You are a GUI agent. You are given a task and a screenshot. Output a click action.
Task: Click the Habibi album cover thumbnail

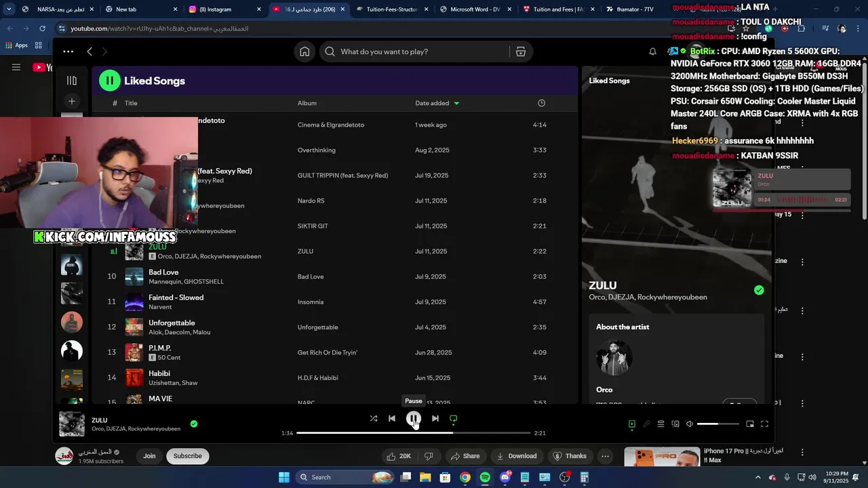(x=134, y=378)
